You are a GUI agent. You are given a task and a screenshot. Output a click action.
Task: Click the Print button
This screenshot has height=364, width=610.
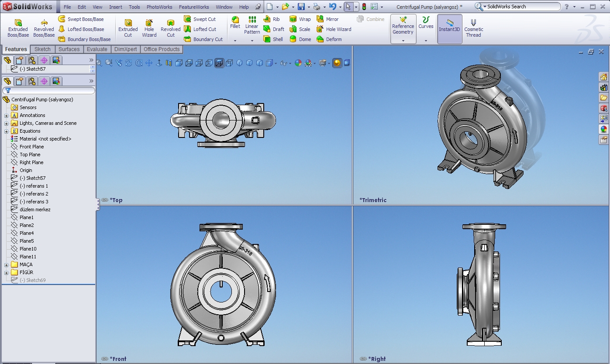pyautogui.click(x=317, y=7)
